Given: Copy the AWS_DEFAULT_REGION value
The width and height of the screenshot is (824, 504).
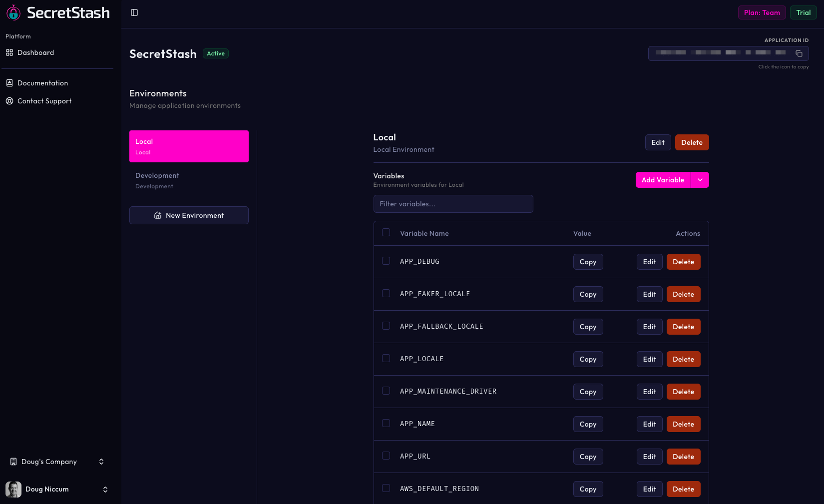Looking at the screenshot, I should [x=588, y=489].
